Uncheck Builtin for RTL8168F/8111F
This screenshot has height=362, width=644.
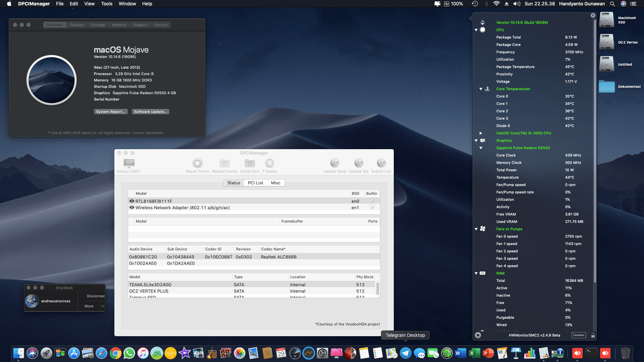pyautogui.click(x=372, y=201)
